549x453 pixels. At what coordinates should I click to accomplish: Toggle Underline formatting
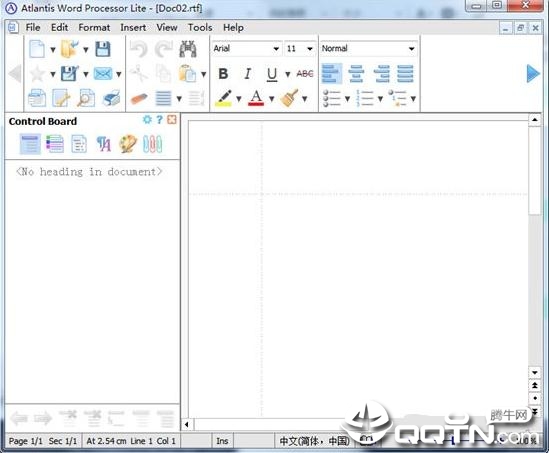coord(272,74)
